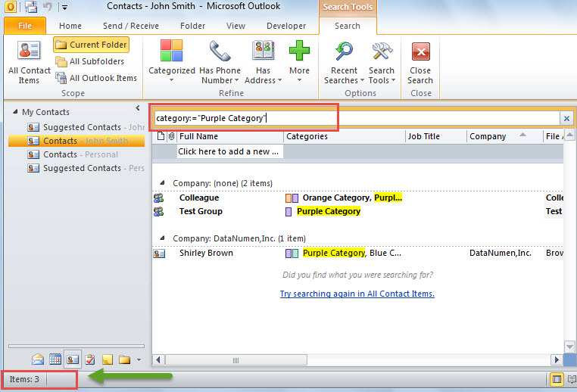The width and height of the screenshot is (577, 392).
Task: Sort by the attachment paperclip column header
Action: [171, 136]
